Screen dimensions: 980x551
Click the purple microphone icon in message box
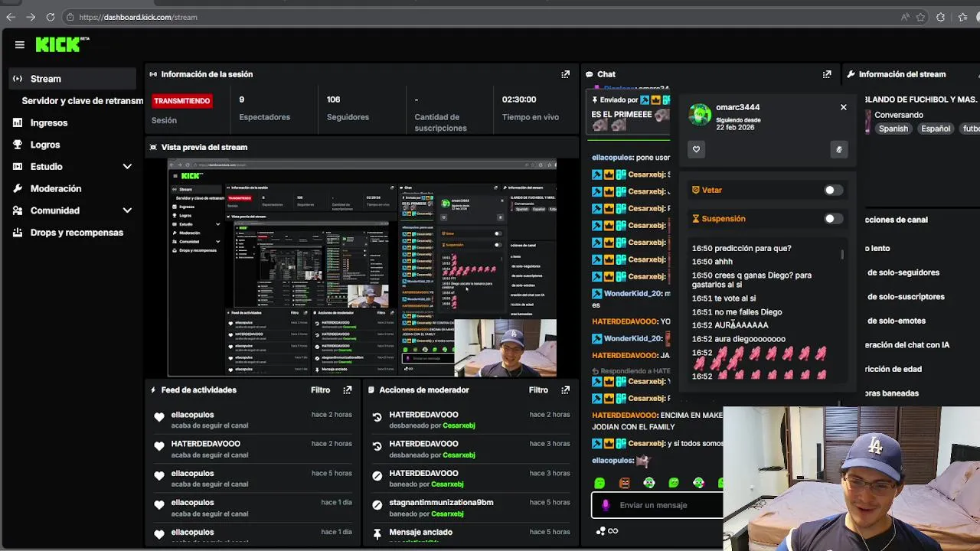[606, 505]
